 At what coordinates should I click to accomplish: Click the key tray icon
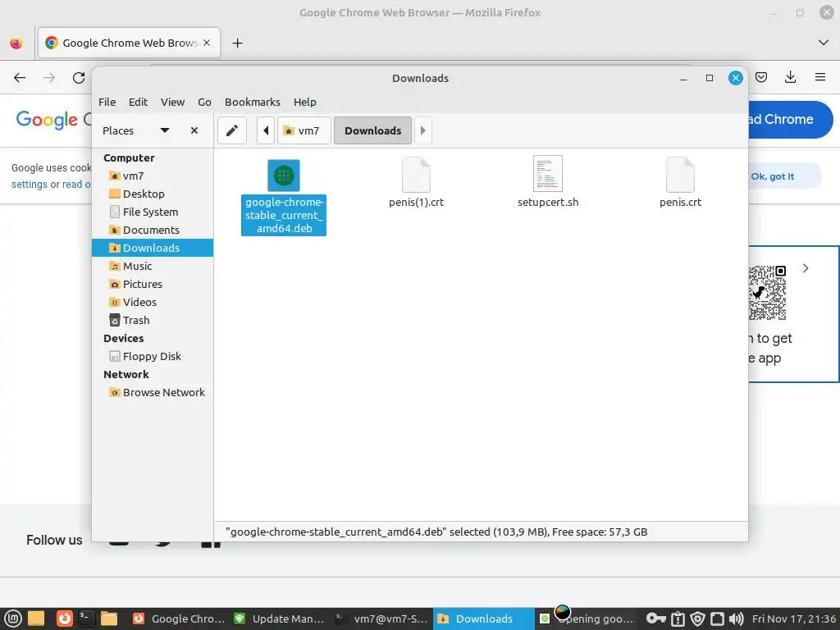pyautogui.click(x=655, y=619)
